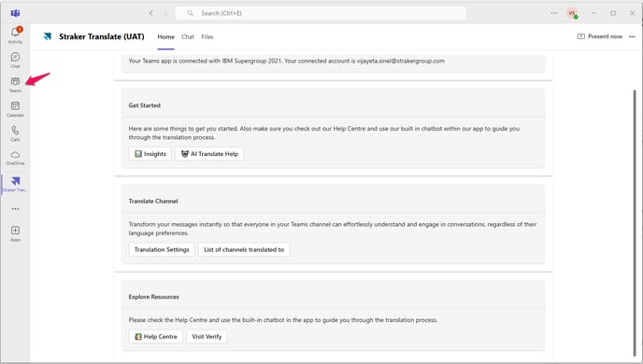The height and width of the screenshot is (364, 643).
Task: Click the Present now button
Action: pyautogui.click(x=599, y=36)
